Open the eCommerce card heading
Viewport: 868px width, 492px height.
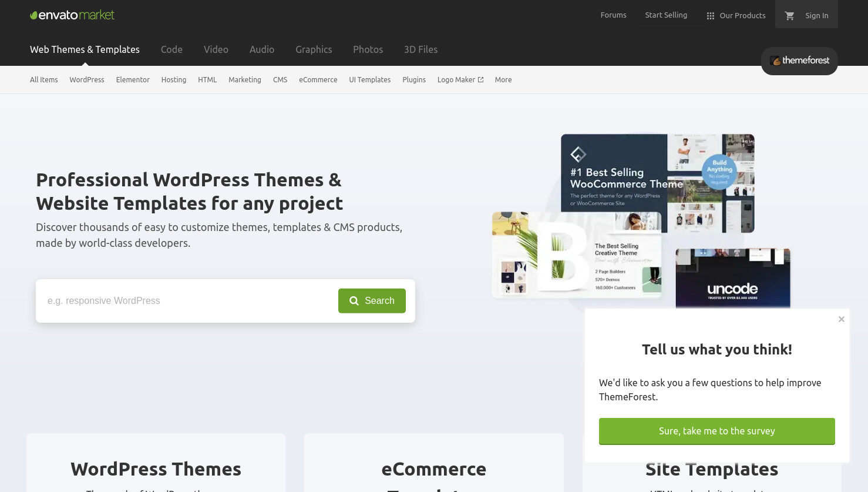point(434,469)
